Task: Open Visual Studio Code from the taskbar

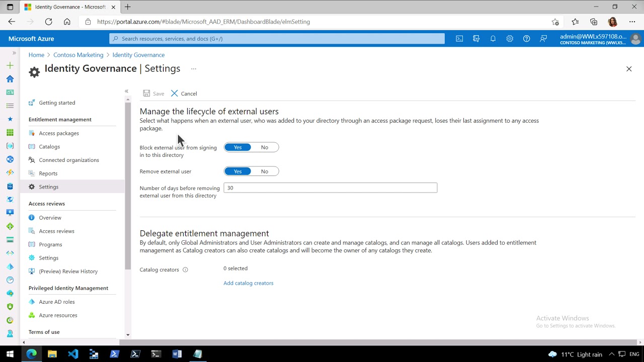Action: 73,354
